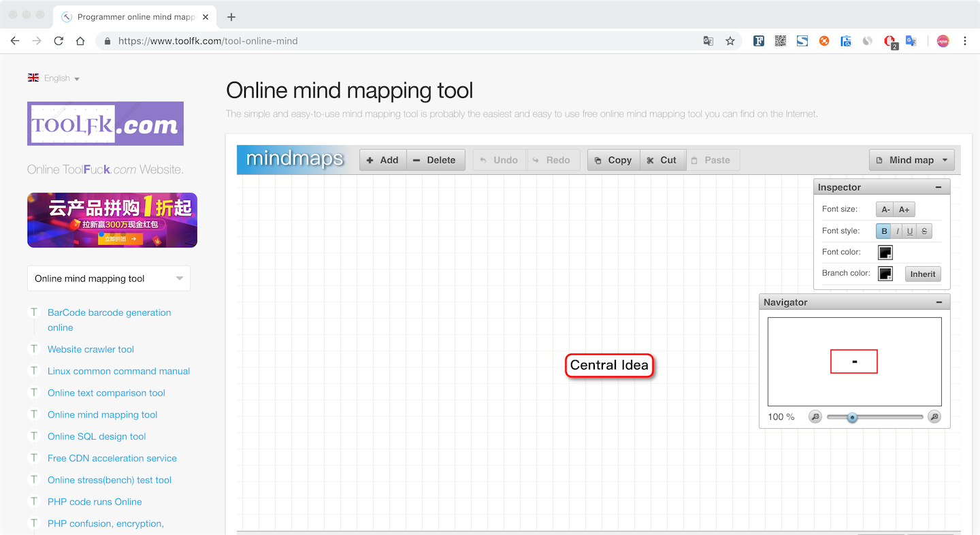Collapse the Navigator panel
980x535 pixels.
click(x=938, y=302)
